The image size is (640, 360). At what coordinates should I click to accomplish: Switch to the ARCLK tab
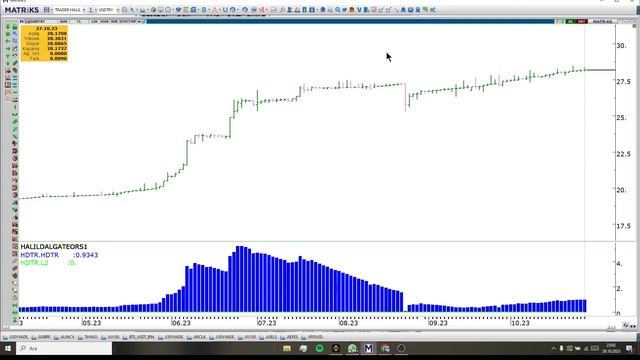(x=196, y=337)
